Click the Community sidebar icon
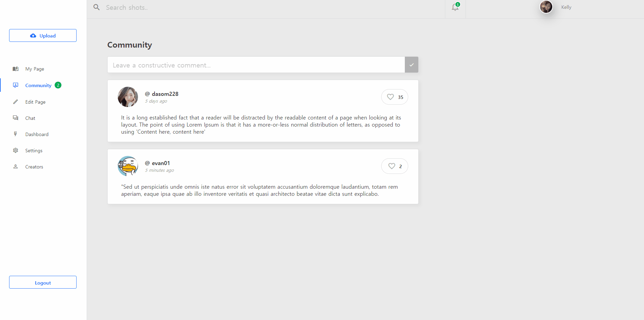The image size is (644, 320). (x=16, y=85)
